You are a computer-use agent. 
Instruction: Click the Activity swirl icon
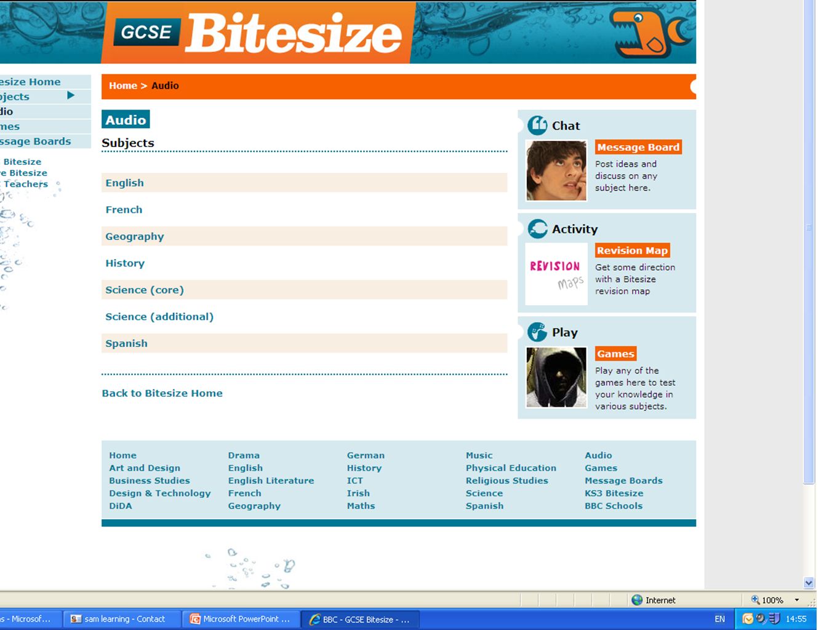pos(537,229)
